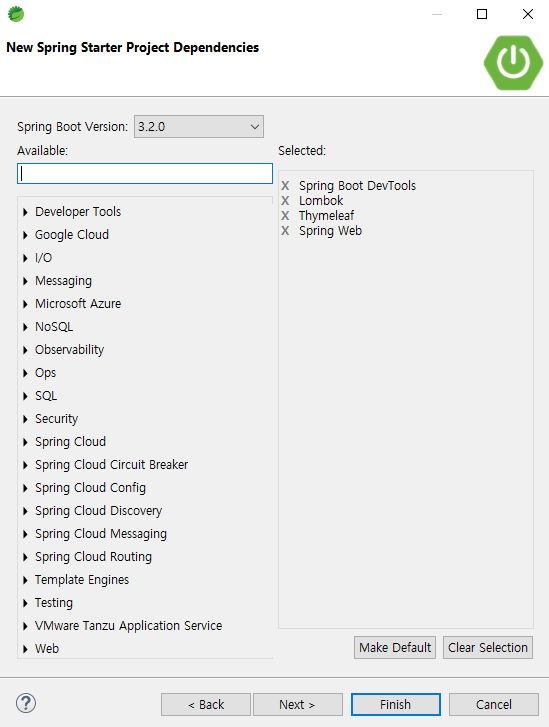The image size is (549, 727).
Task: Open the help question mark icon
Action: 26,703
